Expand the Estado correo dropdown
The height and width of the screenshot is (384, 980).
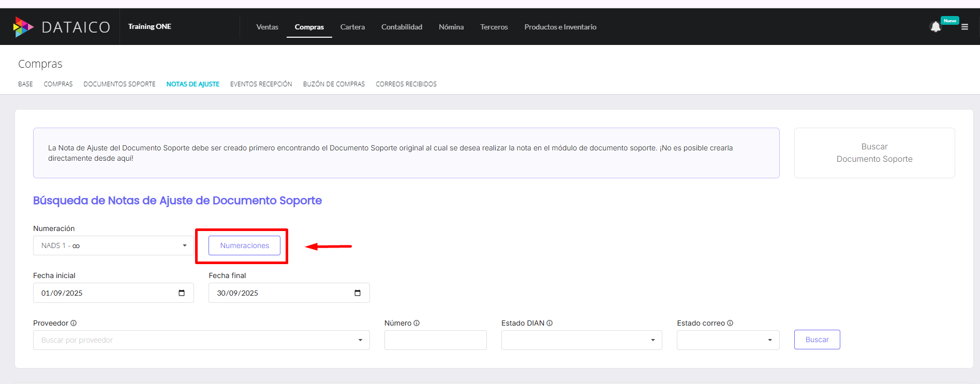click(727, 340)
